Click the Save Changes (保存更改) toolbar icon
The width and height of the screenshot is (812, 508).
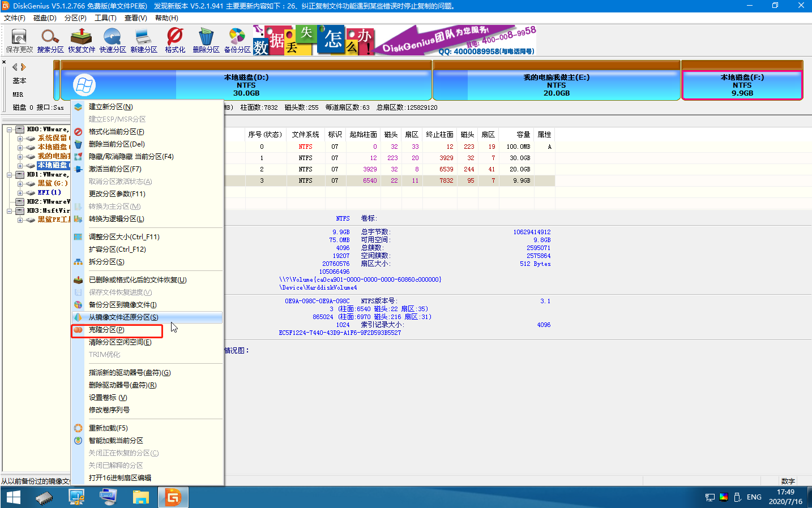point(19,41)
